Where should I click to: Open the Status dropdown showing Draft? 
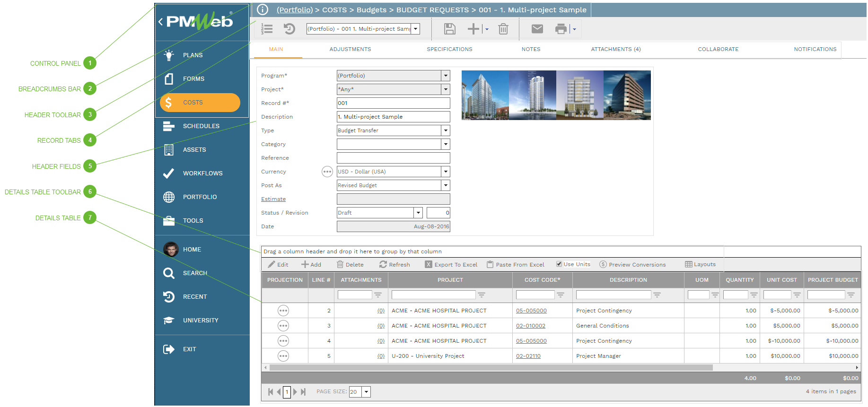click(x=418, y=213)
